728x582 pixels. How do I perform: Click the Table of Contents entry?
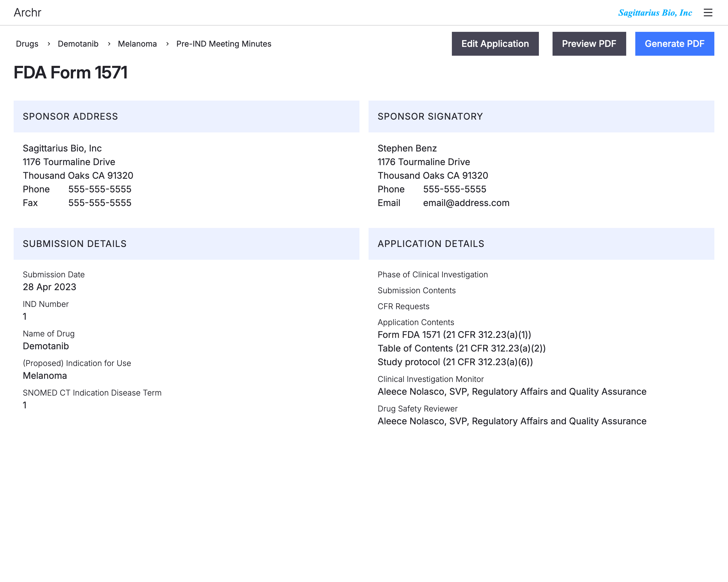tap(461, 348)
